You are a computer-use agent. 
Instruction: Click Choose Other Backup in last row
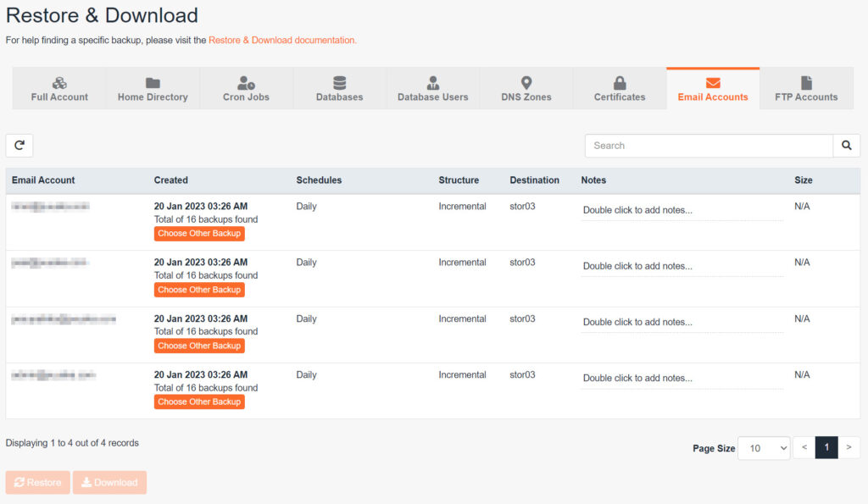coord(199,402)
